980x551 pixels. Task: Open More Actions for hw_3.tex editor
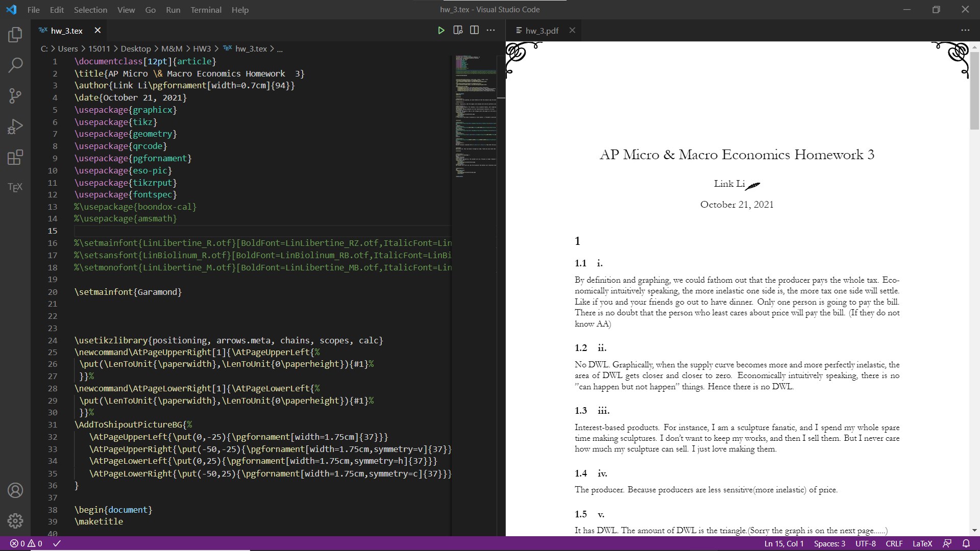click(x=491, y=31)
